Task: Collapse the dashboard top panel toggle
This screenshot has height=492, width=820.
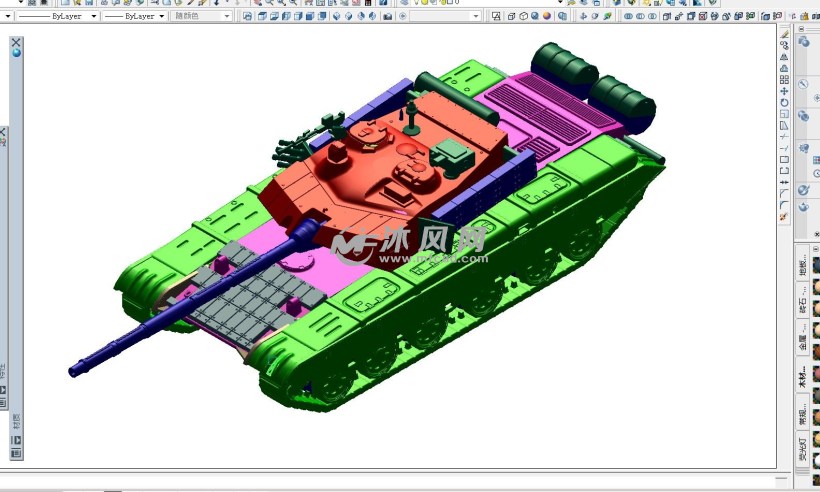Action: coord(801,29)
